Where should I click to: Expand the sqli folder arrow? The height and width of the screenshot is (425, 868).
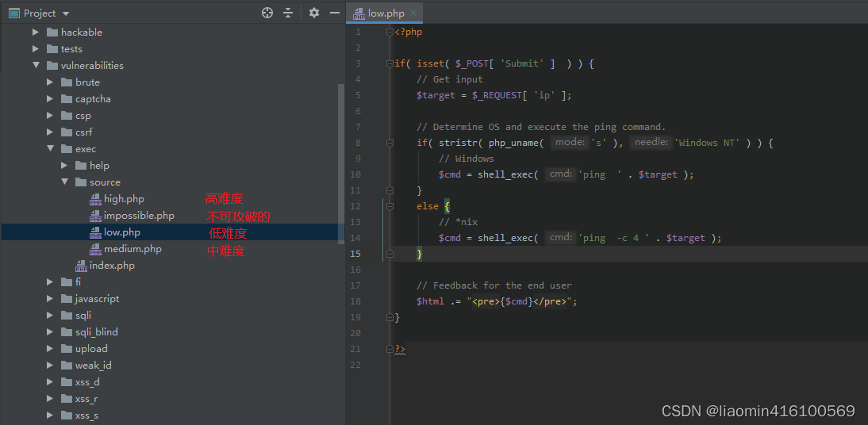point(50,316)
